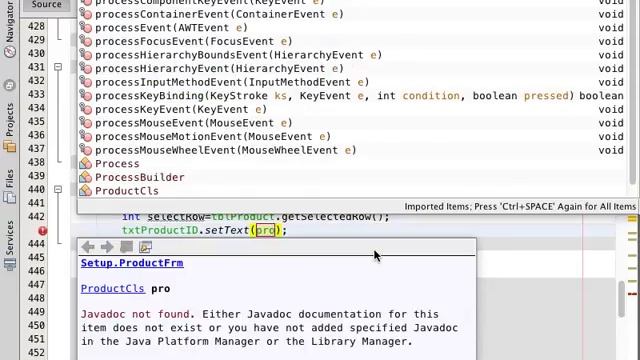Select the Process class completion item

(x=351, y=164)
